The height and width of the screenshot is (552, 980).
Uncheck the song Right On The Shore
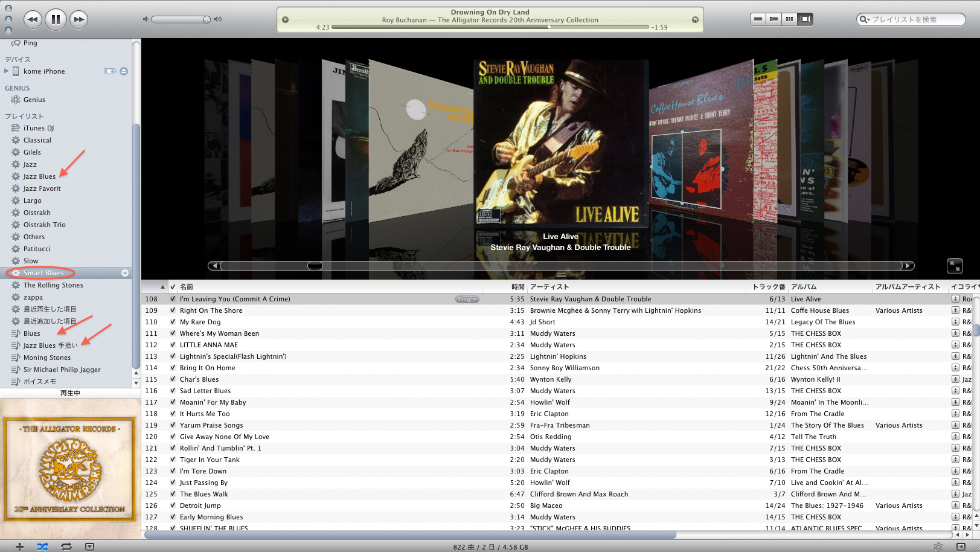click(x=173, y=310)
